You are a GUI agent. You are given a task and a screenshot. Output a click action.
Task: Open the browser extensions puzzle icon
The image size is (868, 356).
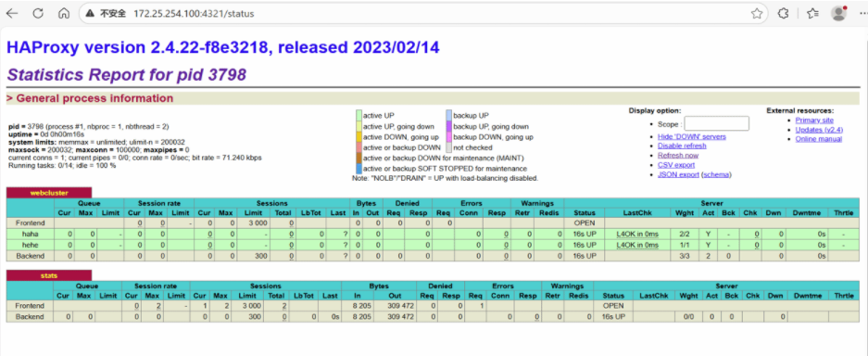(784, 14)
